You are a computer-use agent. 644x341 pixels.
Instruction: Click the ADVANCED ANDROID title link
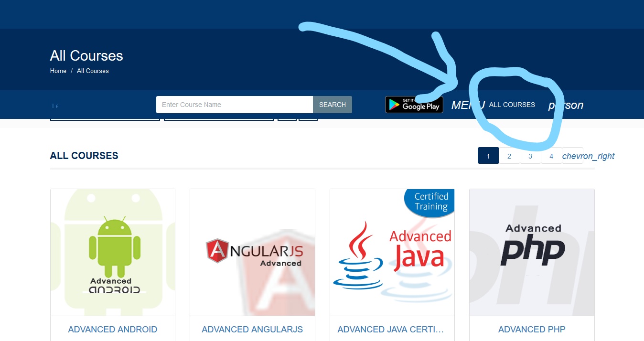(113, 330)
